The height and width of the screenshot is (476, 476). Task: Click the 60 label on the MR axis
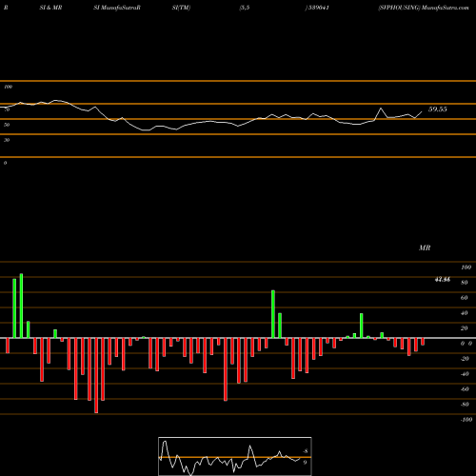point(464,298)
